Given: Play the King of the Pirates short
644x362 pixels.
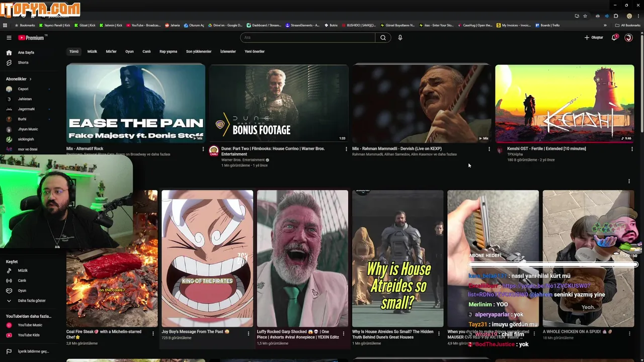Looking at the screenshot, I should coord(207,258).
